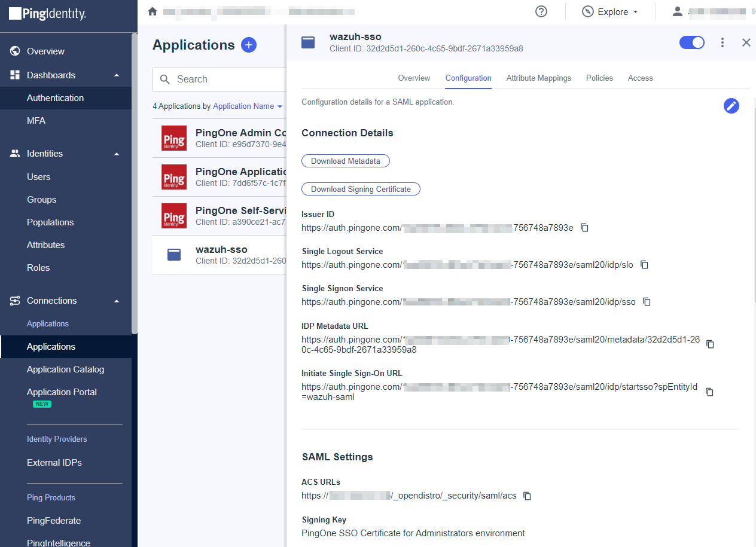Select the PingOne Application Portal row
This screenshot has height=547, width=756.
click(x=220, y=177)
